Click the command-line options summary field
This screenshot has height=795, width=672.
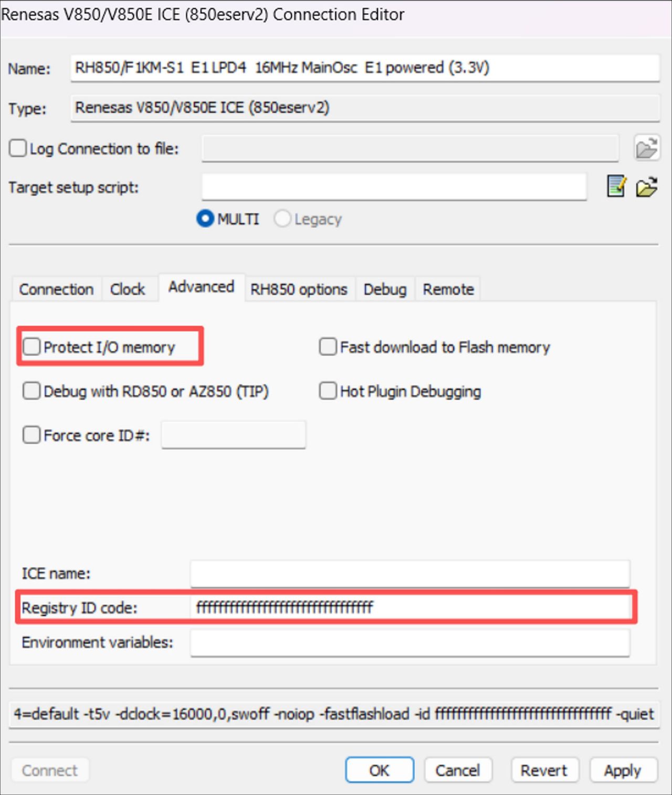(333, 714)
